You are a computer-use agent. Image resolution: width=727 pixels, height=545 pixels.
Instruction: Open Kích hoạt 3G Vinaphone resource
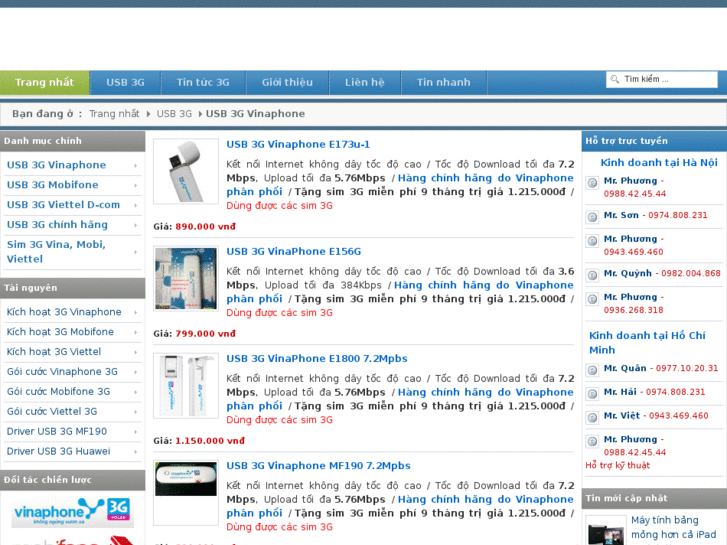(x=64, y=312)
